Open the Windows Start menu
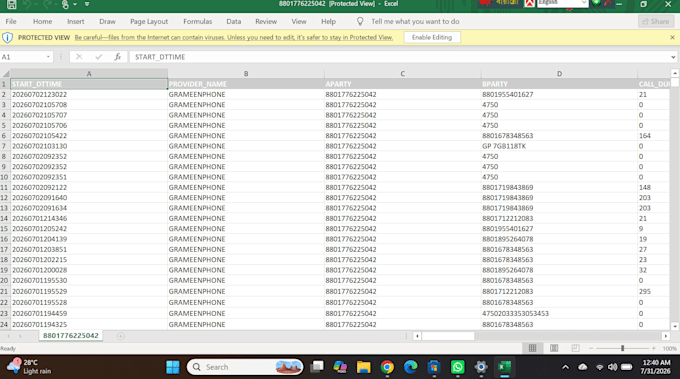This screenshot has width=680, height=379. coord(173,367)
